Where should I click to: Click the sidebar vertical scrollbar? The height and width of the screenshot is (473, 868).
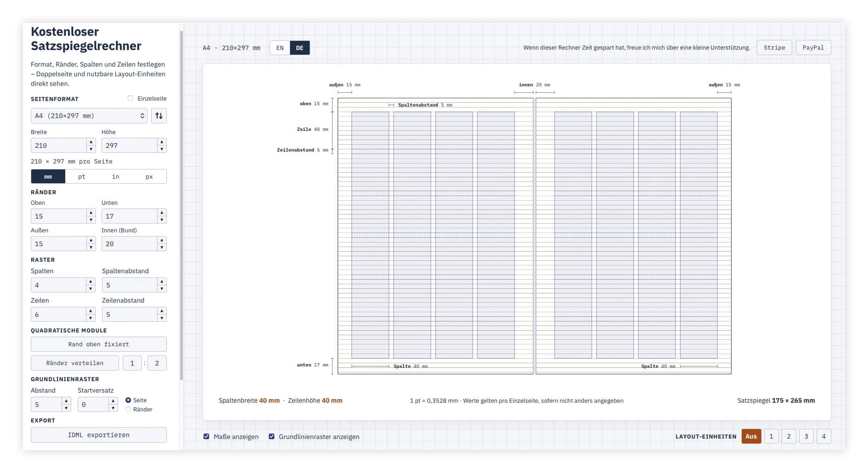pyautogui.click(x=182, y=205)
